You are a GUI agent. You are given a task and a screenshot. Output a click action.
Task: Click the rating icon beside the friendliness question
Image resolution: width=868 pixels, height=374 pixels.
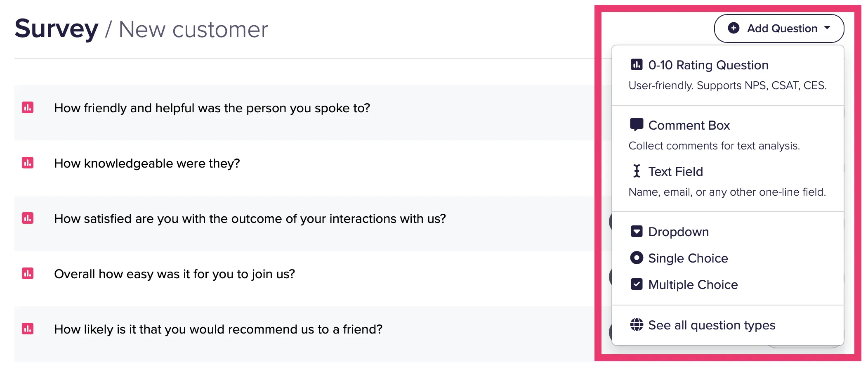click(x=27, y=108)
